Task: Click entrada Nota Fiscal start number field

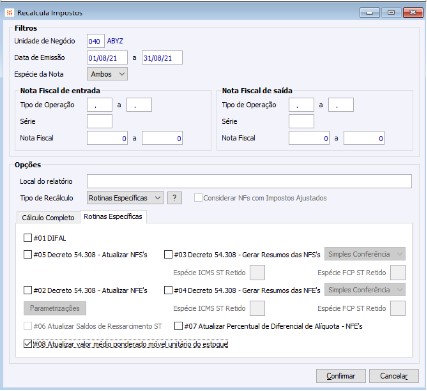Action: (x=107, y=138)
